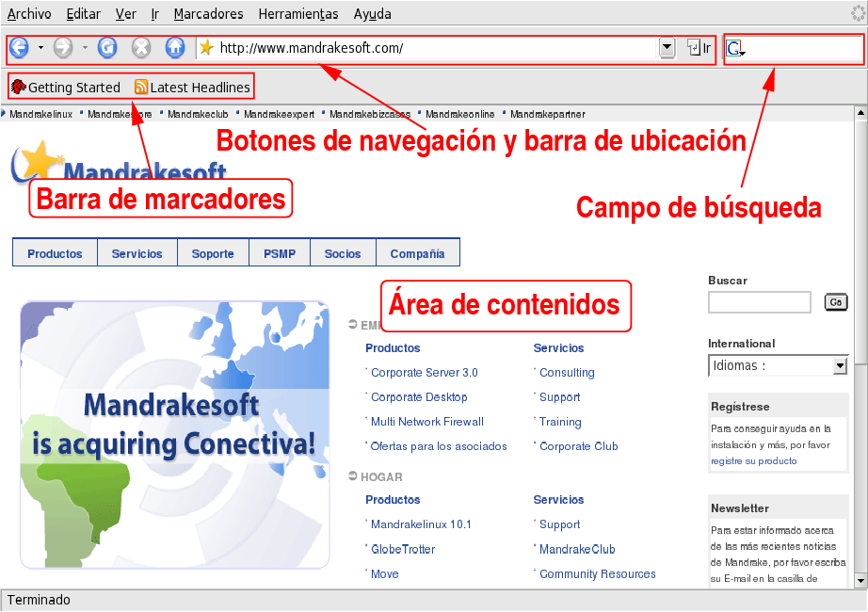Click the star icon in the location bar
Viewport: 868px width, 612px height.
(x=203, y=47)
